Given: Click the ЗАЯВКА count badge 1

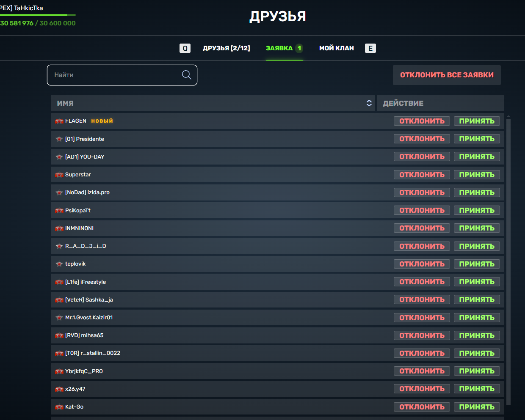Looking at the screenshot, I should point(299,48).
